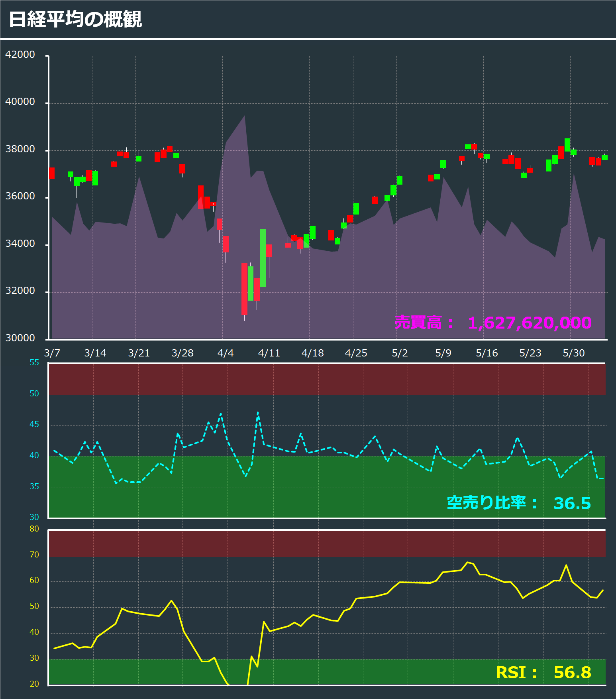Select the 5/16 date label

pos(487,353)
